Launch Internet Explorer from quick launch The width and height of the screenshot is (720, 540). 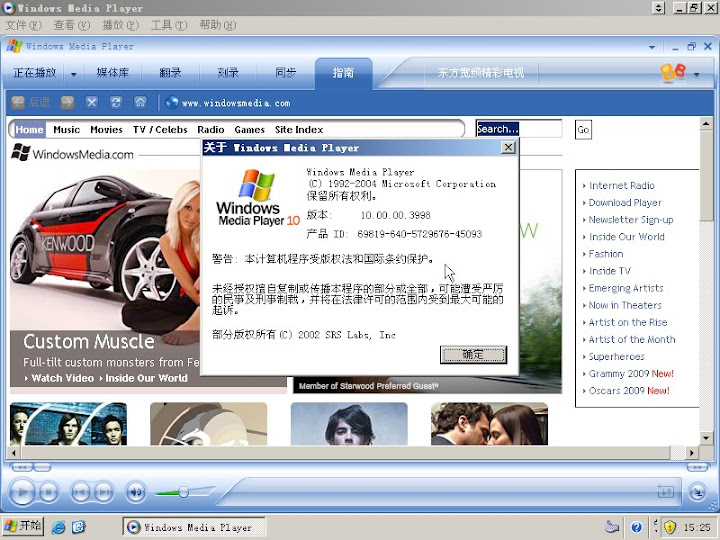click(58, 527)
